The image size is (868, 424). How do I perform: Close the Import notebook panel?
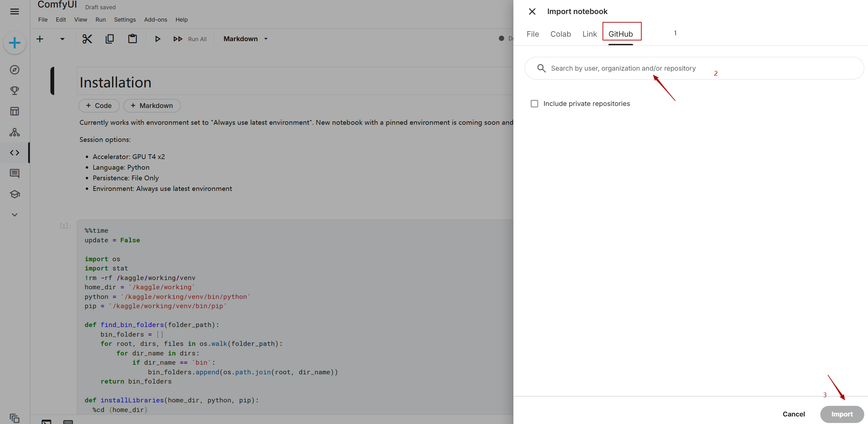tap(532, 12)
